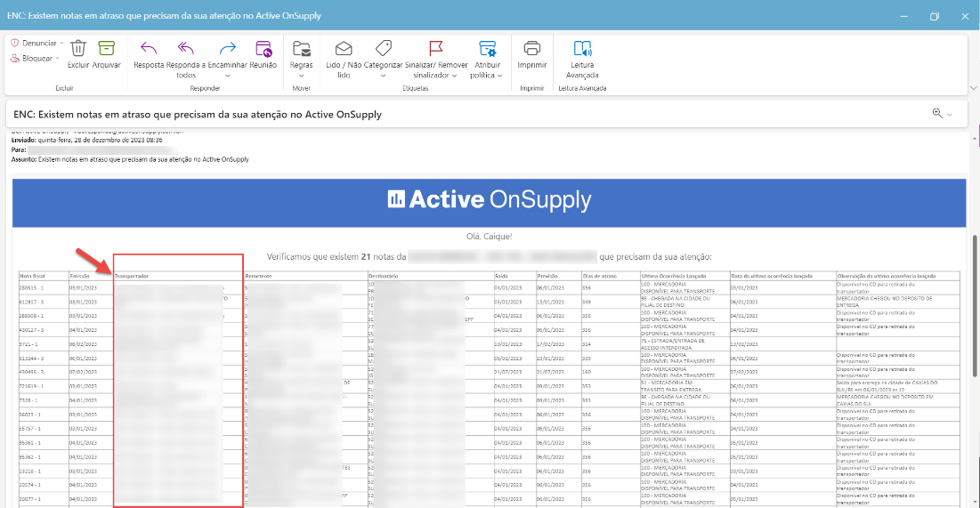Click the Excluir trash icon
The height and width of the screenshot is (508, 980).
pyautogui.click(x=78, y=48)
